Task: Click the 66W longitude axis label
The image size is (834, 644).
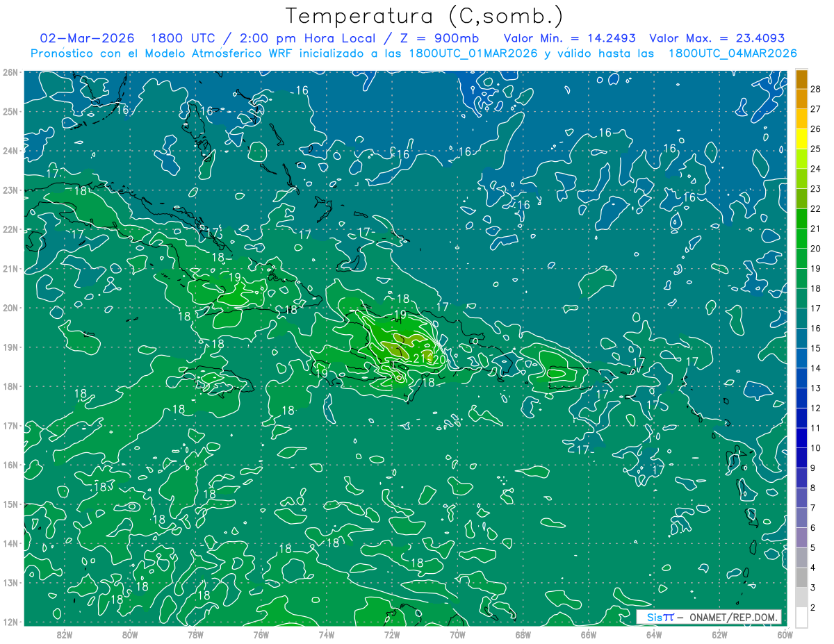Action: 589,634
